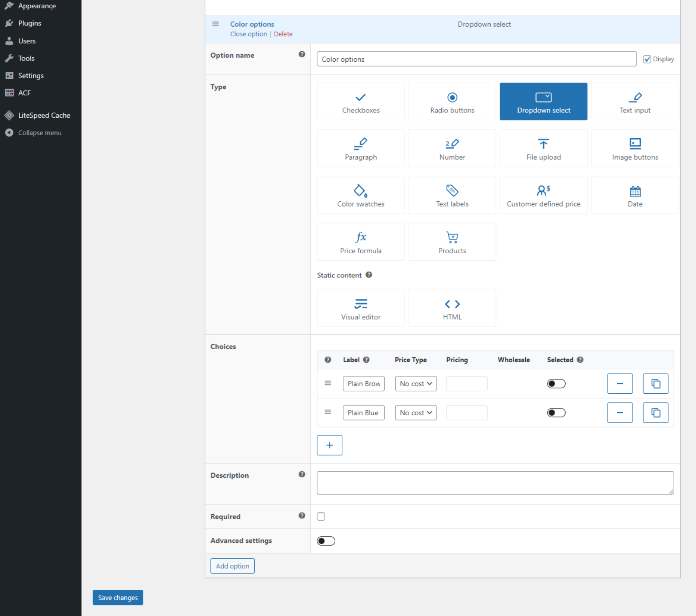Click the Delete option link
Viewport: 696px width, 616px height.
coord(283,34)
